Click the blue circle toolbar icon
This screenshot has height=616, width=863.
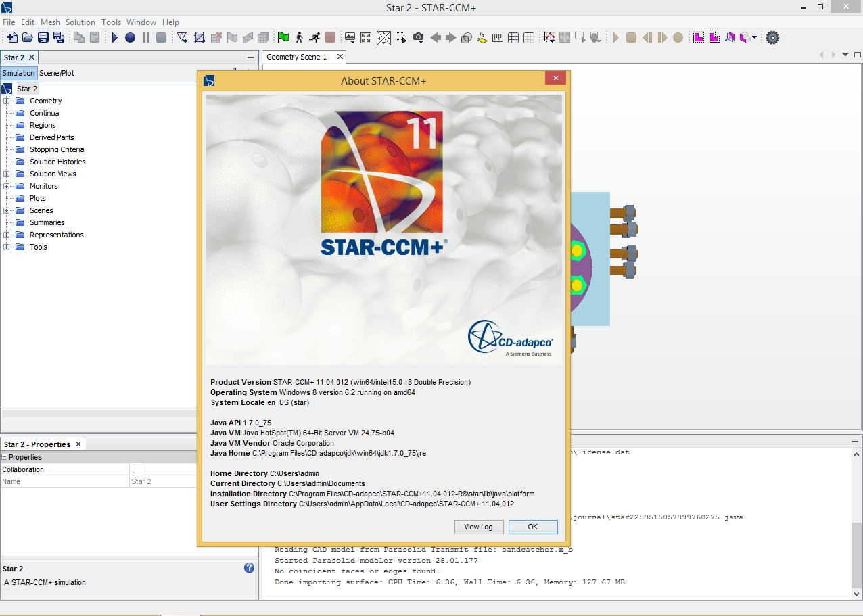point(130,38)
